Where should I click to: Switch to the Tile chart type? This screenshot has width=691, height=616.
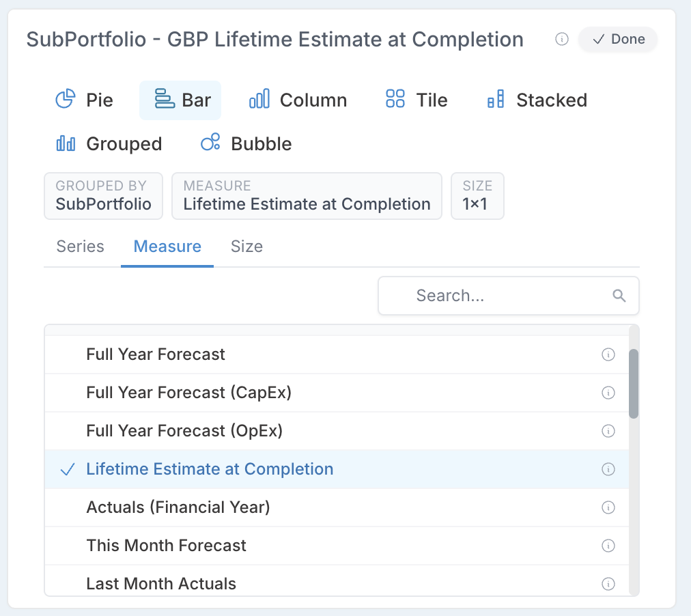(x=416, y=100)
